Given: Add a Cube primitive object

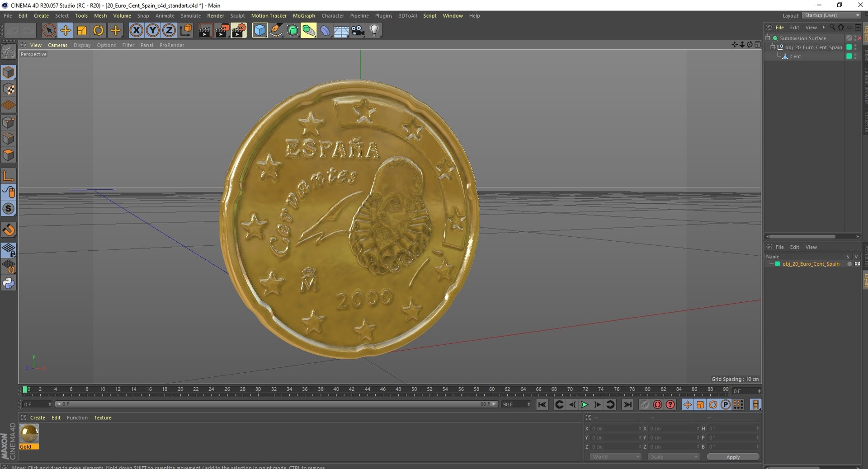Looking at the screenshot, I should 259,30.
